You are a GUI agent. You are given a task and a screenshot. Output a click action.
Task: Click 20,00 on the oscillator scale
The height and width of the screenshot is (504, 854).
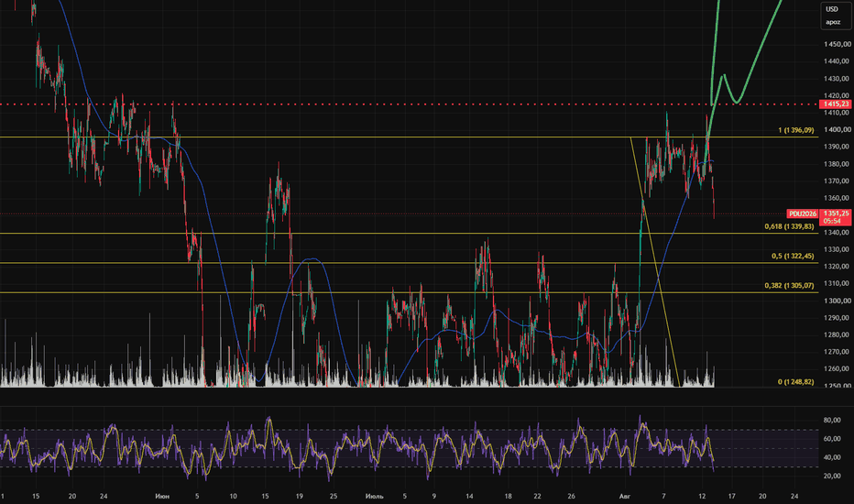pos(832,476)
